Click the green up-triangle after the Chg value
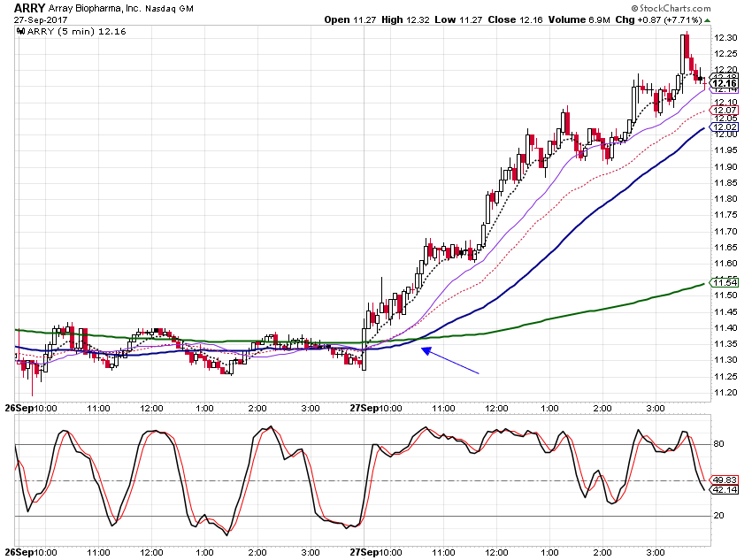 point(708,20)
